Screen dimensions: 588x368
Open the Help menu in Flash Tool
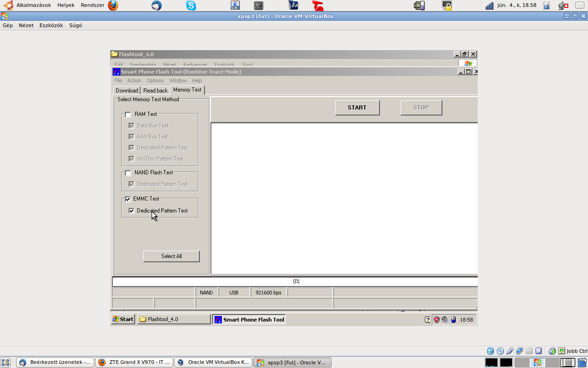click(x=197, y=80)
